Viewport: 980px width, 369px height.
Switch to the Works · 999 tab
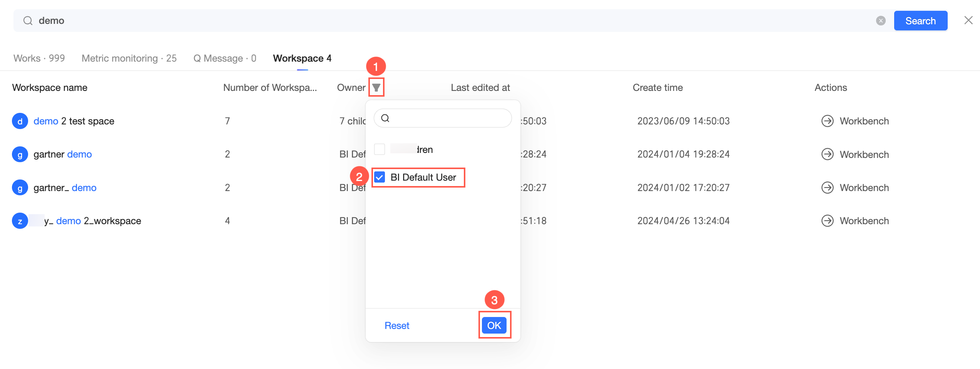pyautogui.click(x=39, y=58)
